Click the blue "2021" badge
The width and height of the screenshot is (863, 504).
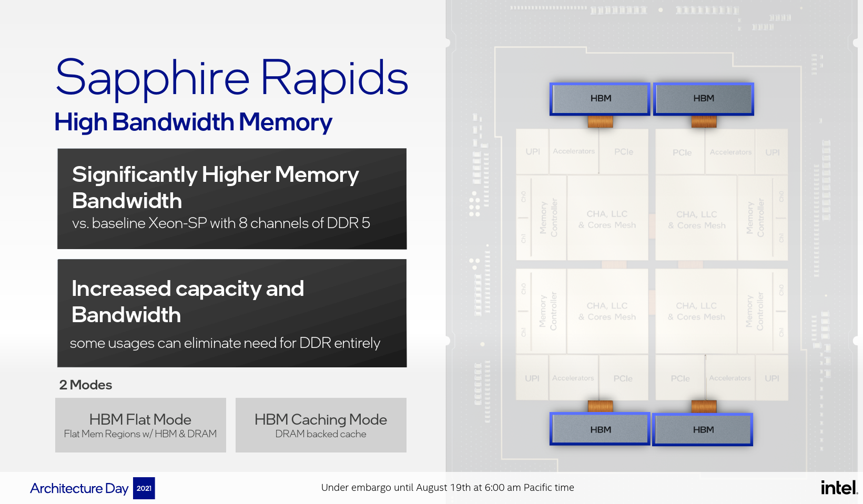[144, 488]
